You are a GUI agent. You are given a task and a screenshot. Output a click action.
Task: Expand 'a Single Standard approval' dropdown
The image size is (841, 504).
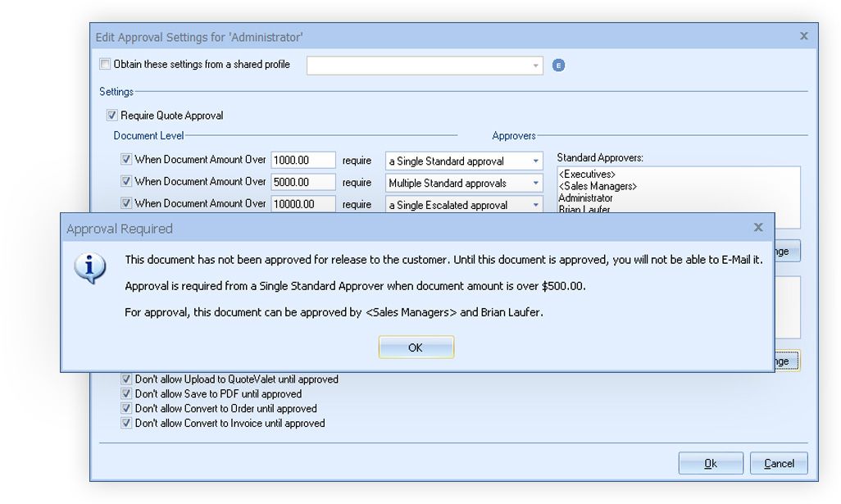[535, 161]
